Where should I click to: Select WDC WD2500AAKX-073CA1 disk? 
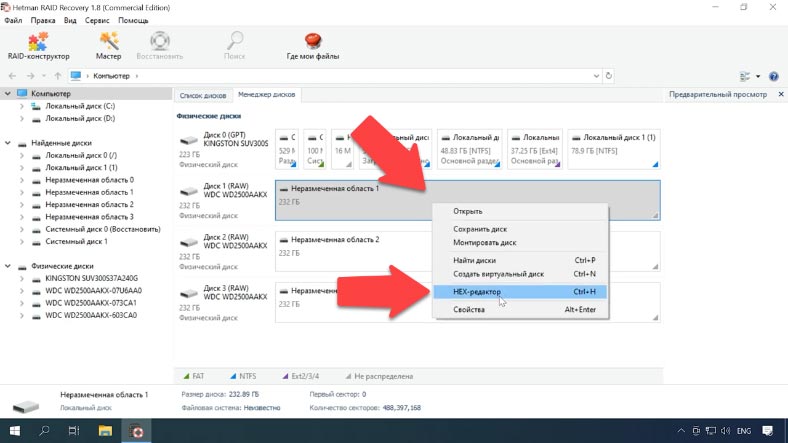(x=90, y=303)
